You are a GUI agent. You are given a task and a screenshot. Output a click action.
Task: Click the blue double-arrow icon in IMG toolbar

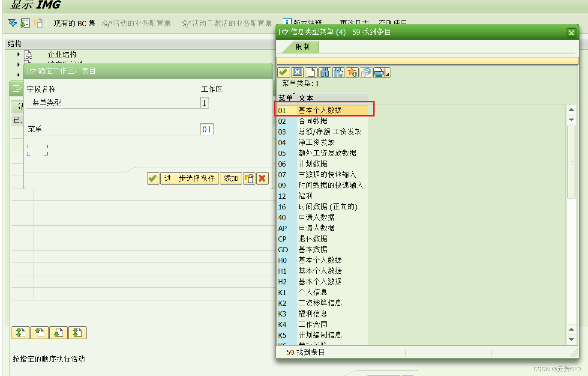click(x=12, y=23)
